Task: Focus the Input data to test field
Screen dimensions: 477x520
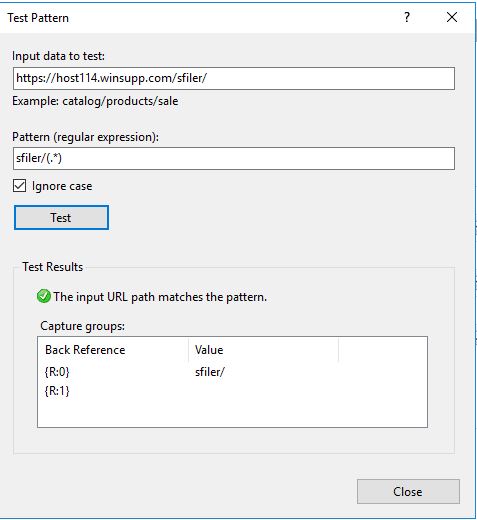Action: pyautogui.click(x=234, y=78)
